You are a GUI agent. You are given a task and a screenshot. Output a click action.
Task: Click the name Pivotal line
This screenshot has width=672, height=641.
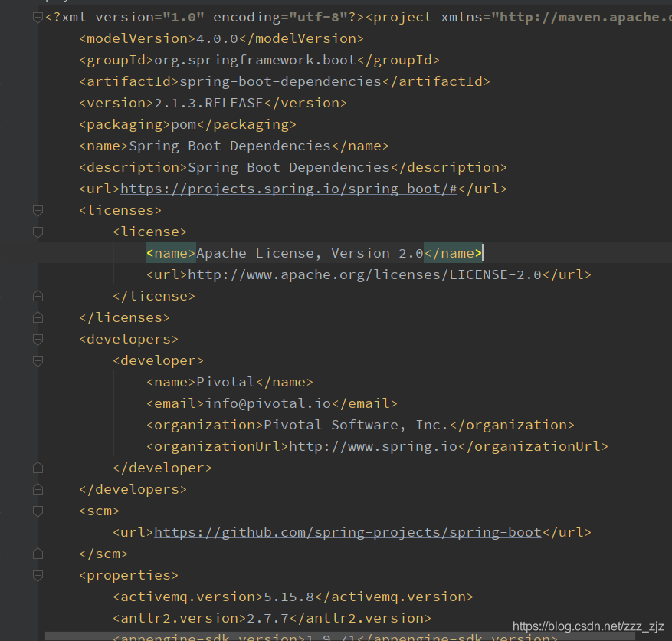click(x=230, y=382)
